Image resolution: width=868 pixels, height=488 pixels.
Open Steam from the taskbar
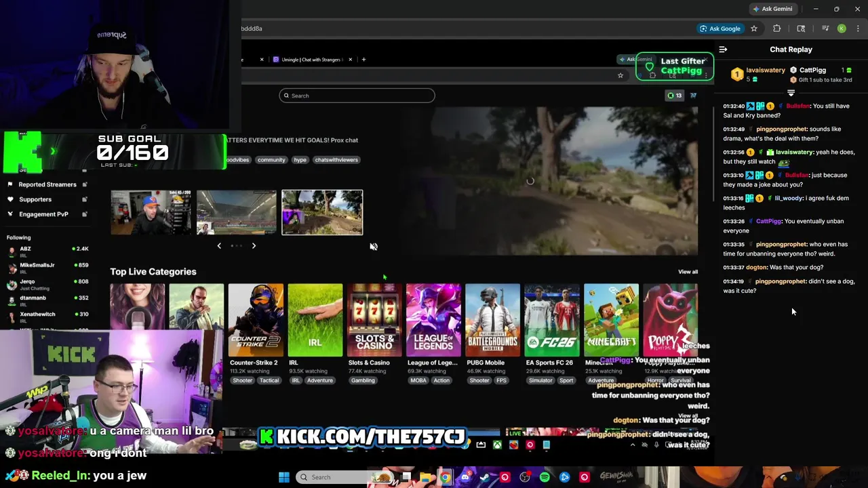tap(485, 477)
